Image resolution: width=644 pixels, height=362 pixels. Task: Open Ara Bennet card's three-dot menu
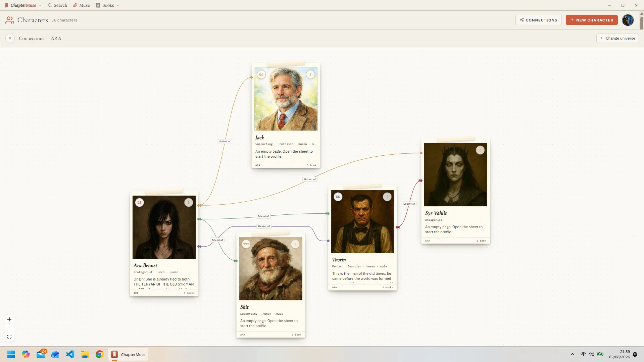pos(189,203)
